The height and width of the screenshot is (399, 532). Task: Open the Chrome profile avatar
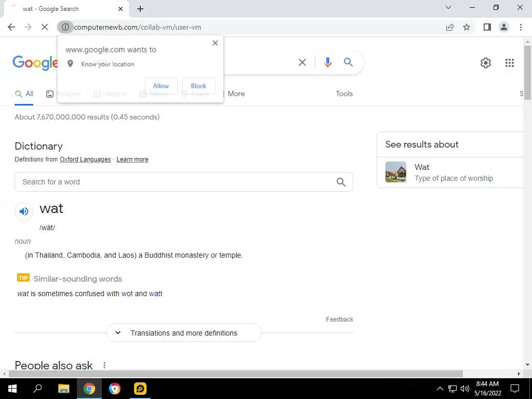pos(504,27)
